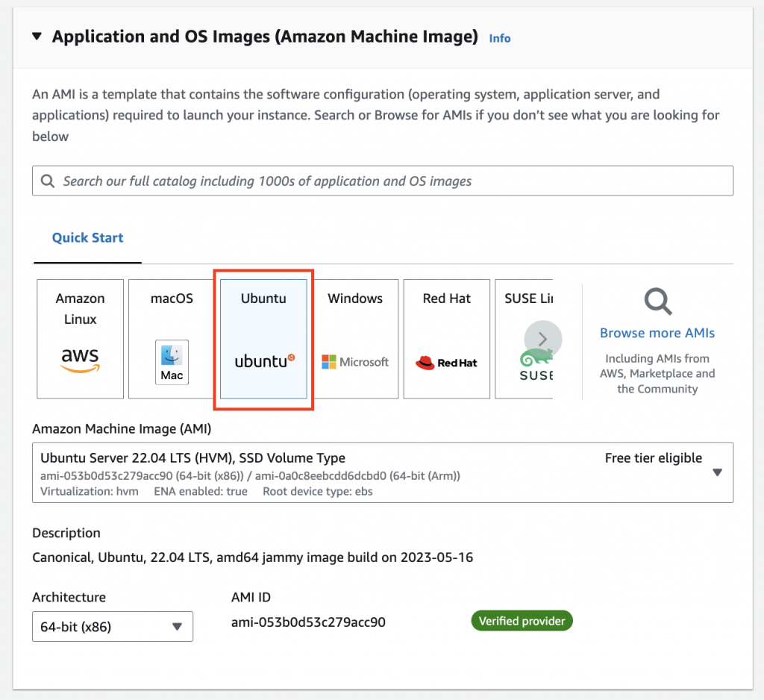
Task: Click the ENA enabled: true text
Action: [x=201, y=491]
